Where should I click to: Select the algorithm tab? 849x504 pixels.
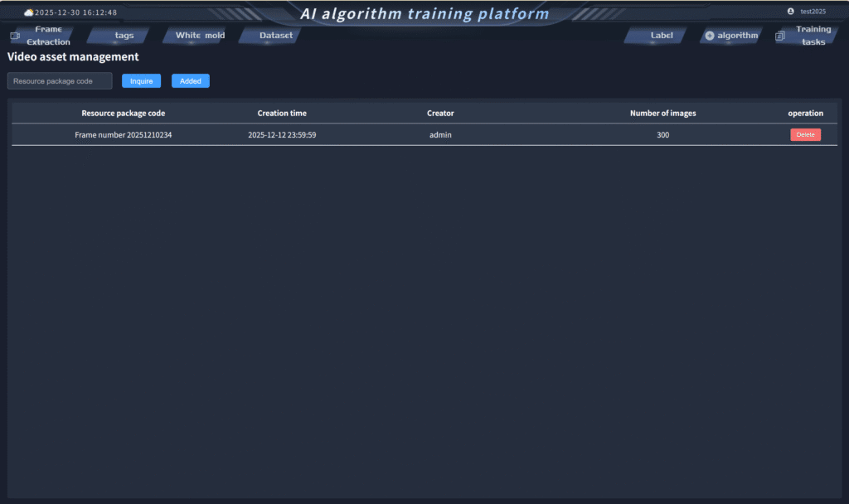(x=737, y=36)
